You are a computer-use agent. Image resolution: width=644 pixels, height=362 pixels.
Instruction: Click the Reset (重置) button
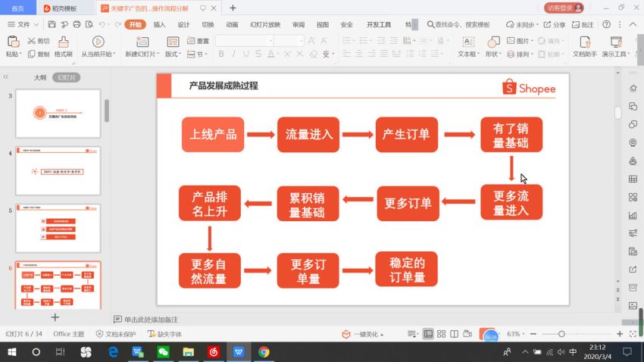(x=198, y=41)
